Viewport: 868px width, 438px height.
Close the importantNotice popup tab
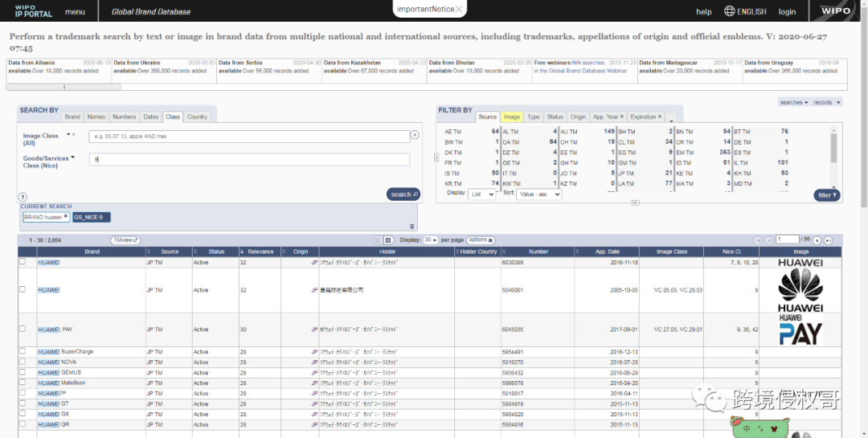coord(459,10)
